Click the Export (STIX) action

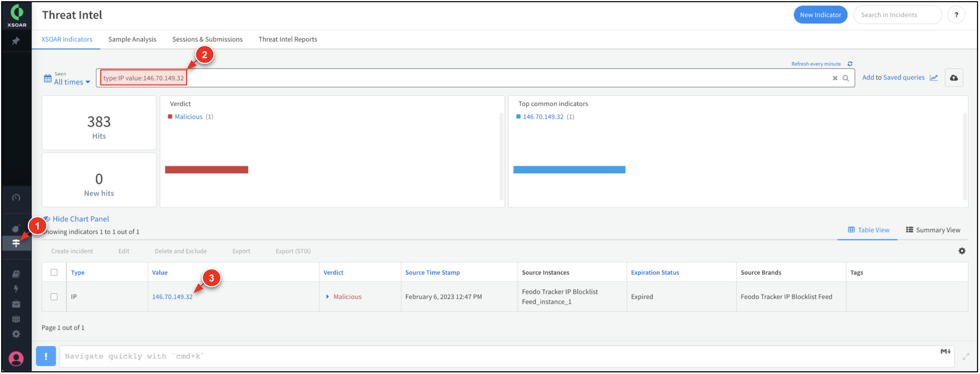click(x=293, y=251)
